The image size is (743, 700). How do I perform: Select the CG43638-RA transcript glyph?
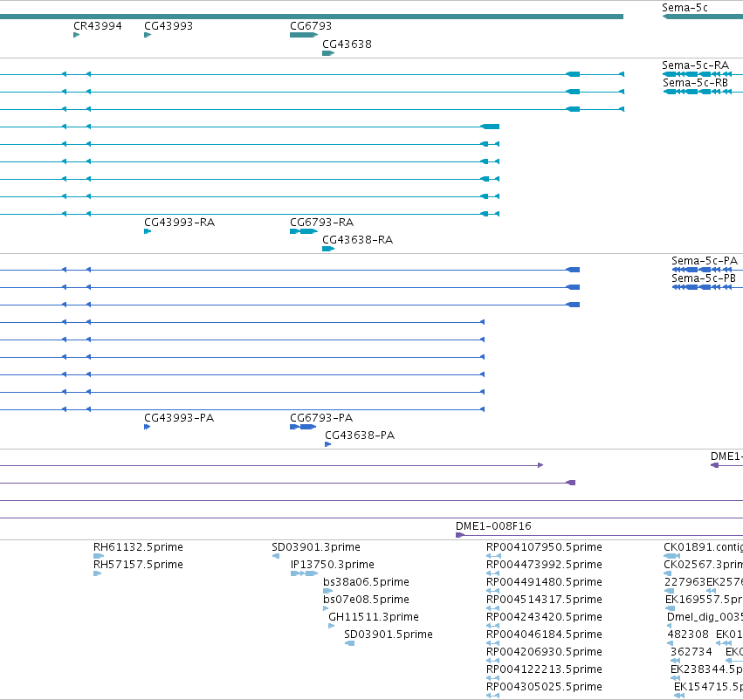(x=328, y=249)
